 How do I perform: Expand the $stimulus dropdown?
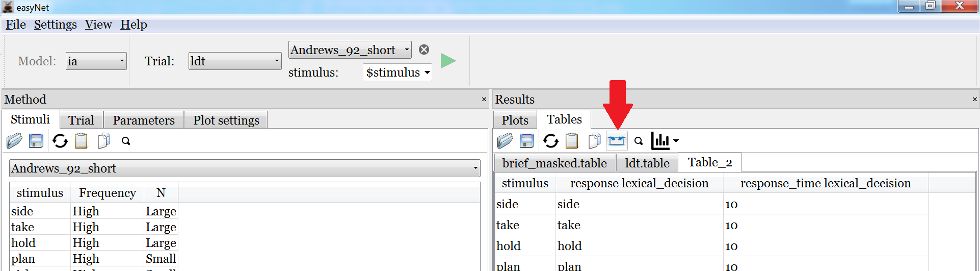(398, 72)
